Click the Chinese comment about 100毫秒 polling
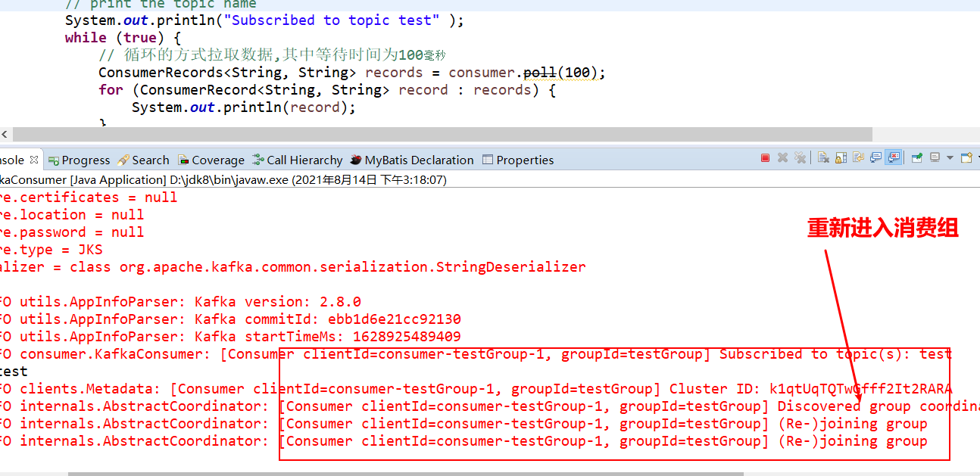The width and height of the screenshot is (980, 476). [x=273, y=55]
